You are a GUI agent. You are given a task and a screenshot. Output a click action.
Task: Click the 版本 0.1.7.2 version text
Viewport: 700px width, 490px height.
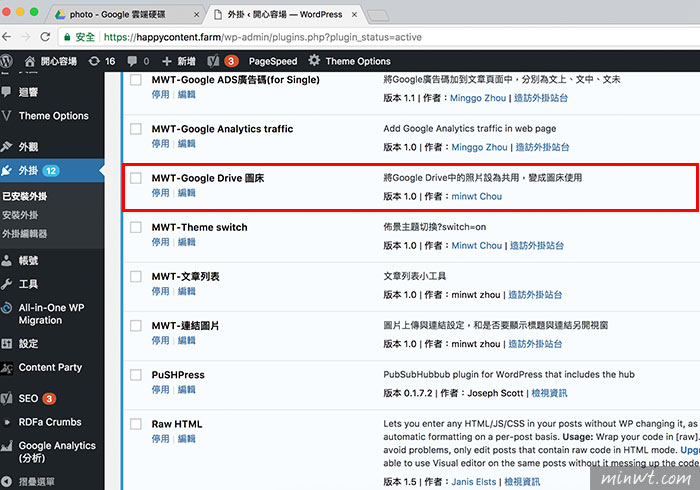coord(408,393)
